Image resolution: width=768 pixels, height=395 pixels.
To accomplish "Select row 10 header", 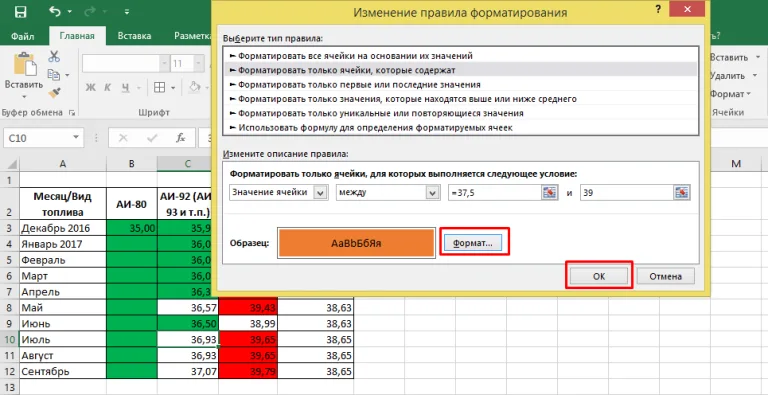I will (10, 339).
